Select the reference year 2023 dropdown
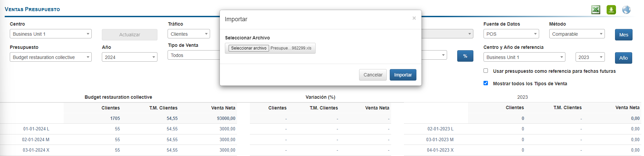The height and width of the screenshot is (156, 644). point(590,57)
